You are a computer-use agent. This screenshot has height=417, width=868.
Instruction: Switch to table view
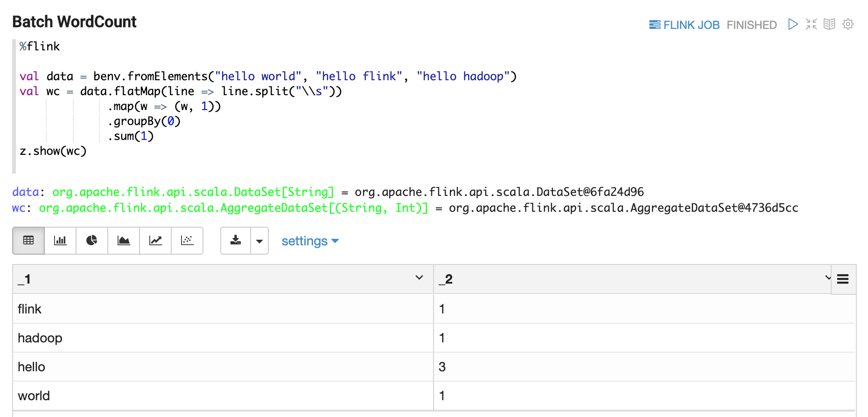(28, 241)
